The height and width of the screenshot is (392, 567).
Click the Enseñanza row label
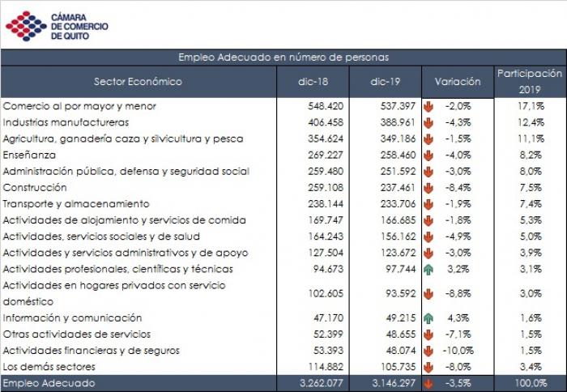coord(29,156)
